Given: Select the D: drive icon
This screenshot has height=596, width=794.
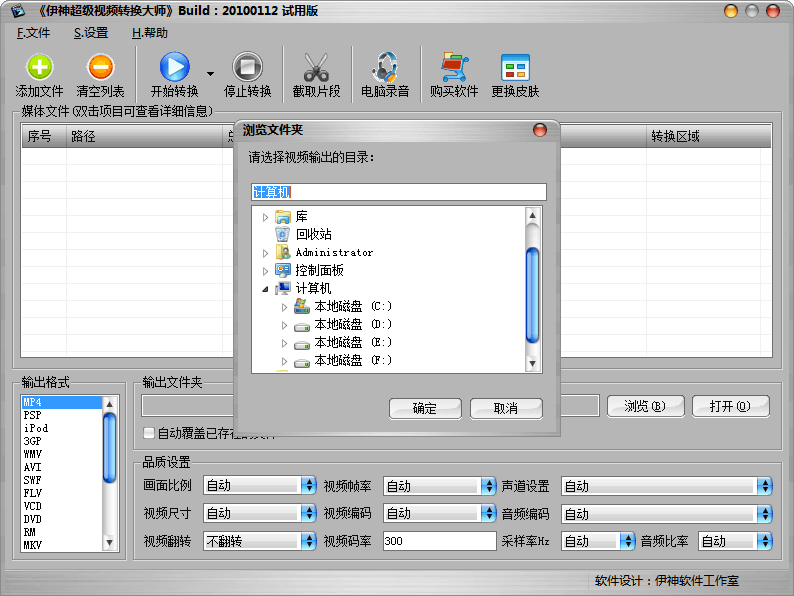Looking at the screenshot, I should 302,327.
